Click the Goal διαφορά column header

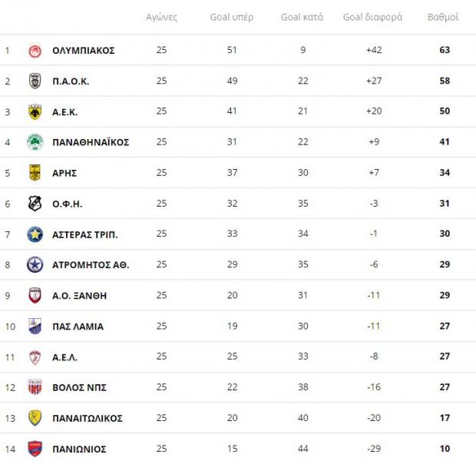[x=372, y=17]
